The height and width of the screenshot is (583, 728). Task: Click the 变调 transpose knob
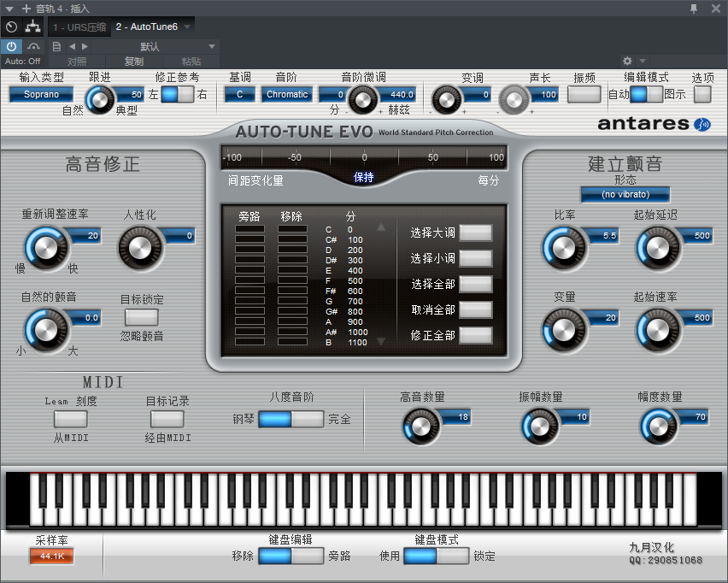tap(447, 99)
